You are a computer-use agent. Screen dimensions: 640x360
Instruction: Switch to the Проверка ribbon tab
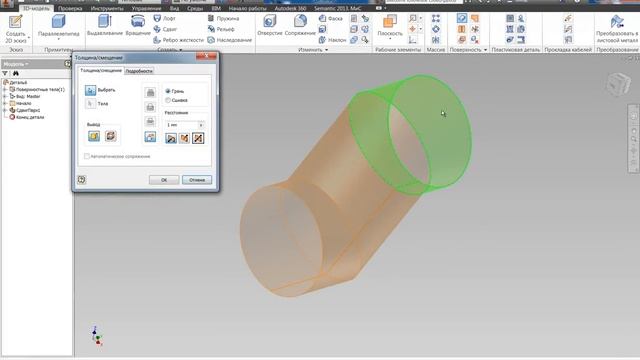[70, 8]
